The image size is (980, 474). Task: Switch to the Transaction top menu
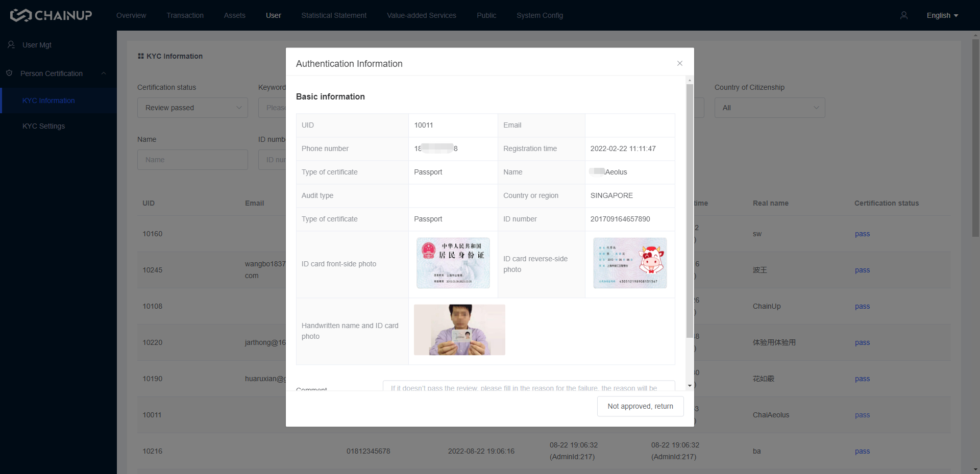click(x=185, y=15)
